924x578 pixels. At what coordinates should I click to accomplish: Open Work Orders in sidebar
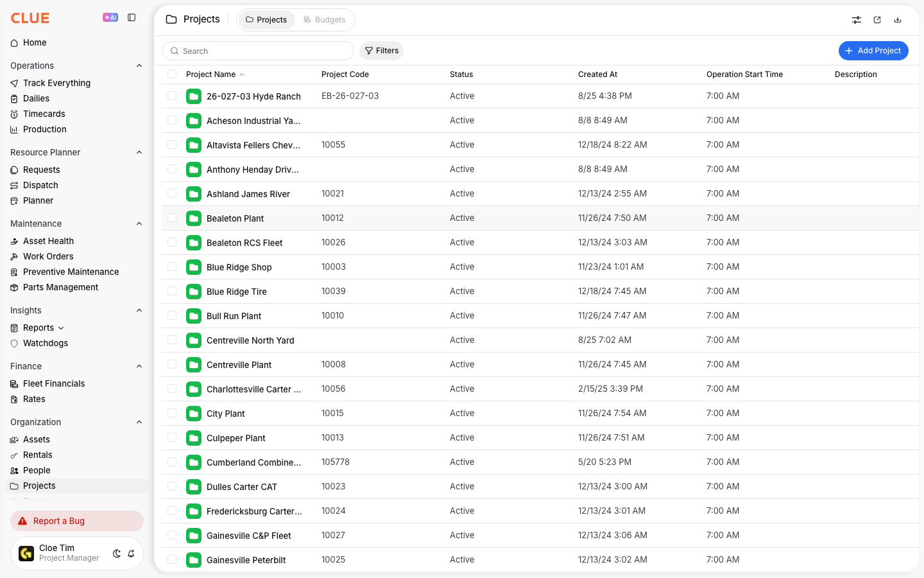pyautogui.click(x=77, y=257)
